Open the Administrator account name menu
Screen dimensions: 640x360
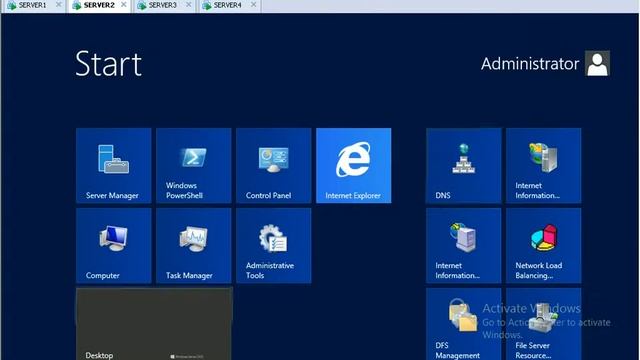click(x=530, y=64)
